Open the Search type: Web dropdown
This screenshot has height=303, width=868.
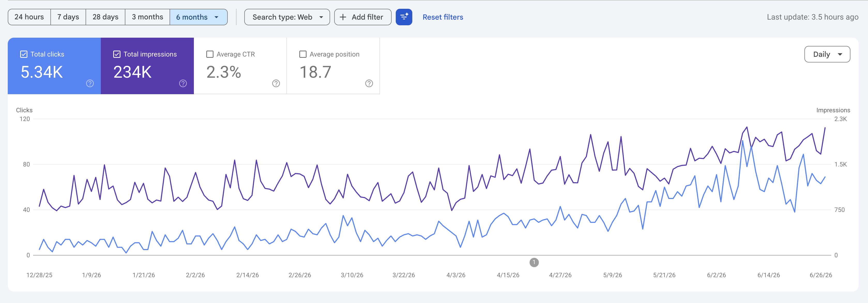pyautogui.click(x=287, y=17)
